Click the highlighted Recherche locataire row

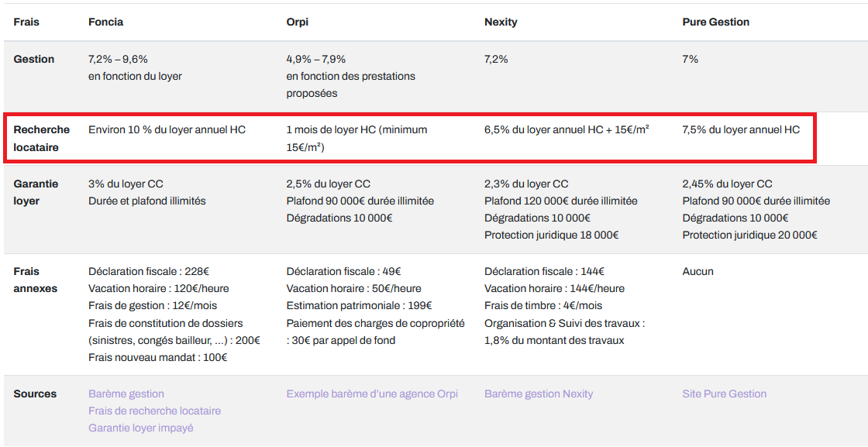434,138
